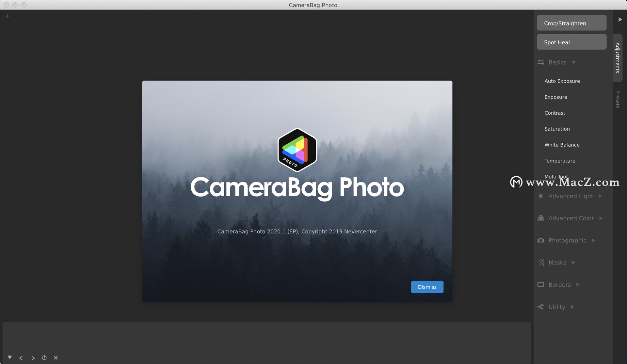Click the Advanced Color circles icon

pyautogui.click(x=541, y=218)
